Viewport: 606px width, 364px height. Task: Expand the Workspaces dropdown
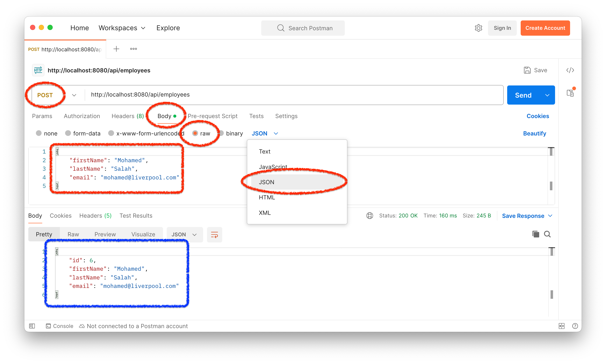122,28
